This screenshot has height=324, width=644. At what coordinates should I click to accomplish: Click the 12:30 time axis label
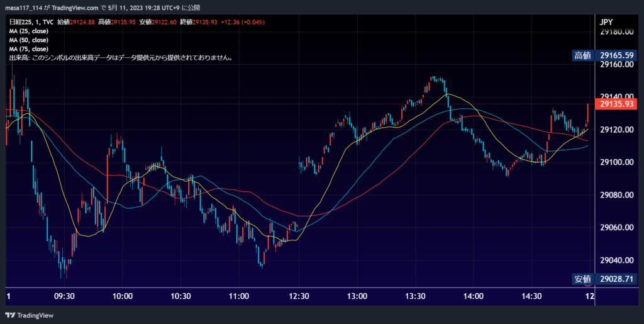(x=298, y=296)
